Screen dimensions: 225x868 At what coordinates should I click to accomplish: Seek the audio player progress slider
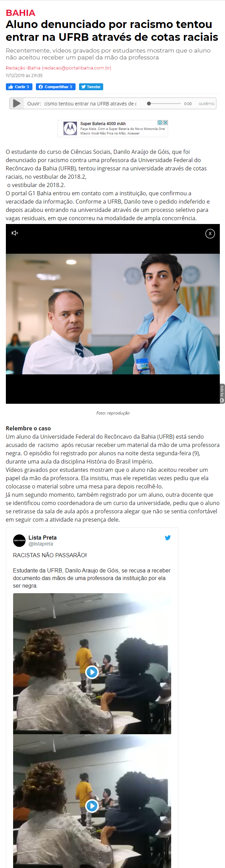[164, 103]
